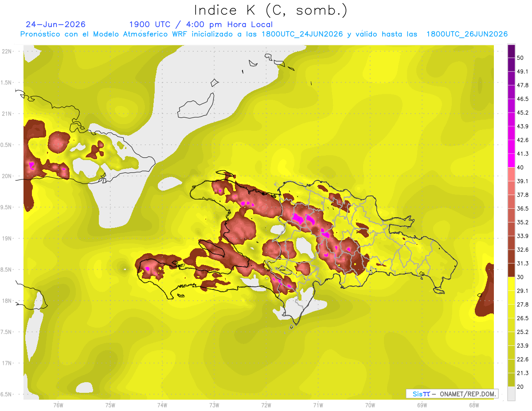This screenshot has height=411, width=532.
Task: Click the gray swatch below the 20 legend label
Action: 511,394
